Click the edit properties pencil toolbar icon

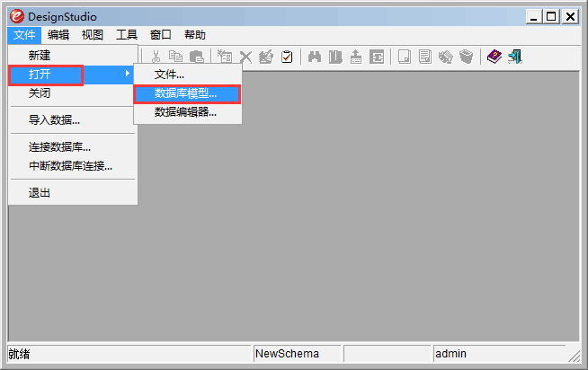[x=266, y=57]
